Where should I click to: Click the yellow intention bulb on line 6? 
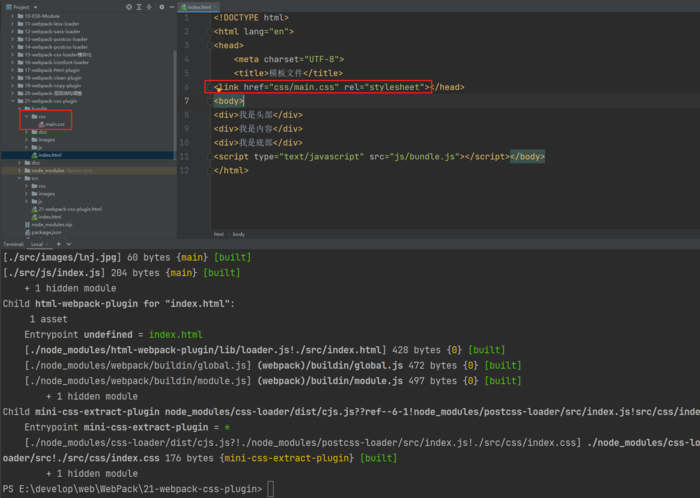219,90
